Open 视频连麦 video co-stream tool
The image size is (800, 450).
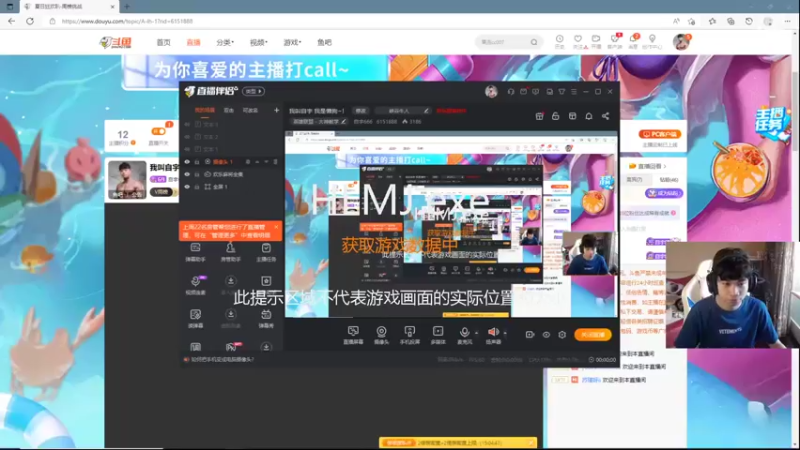tap(195, 285)
